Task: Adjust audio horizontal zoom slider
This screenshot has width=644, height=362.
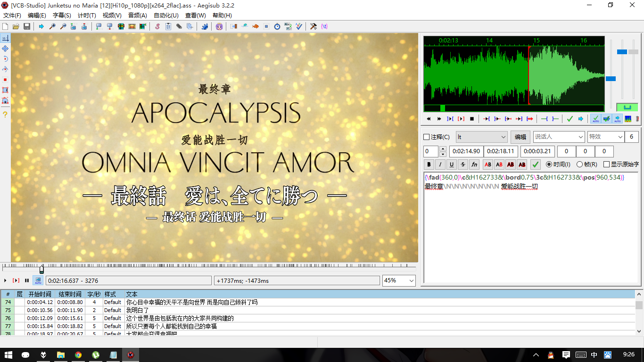Action: 611,79
